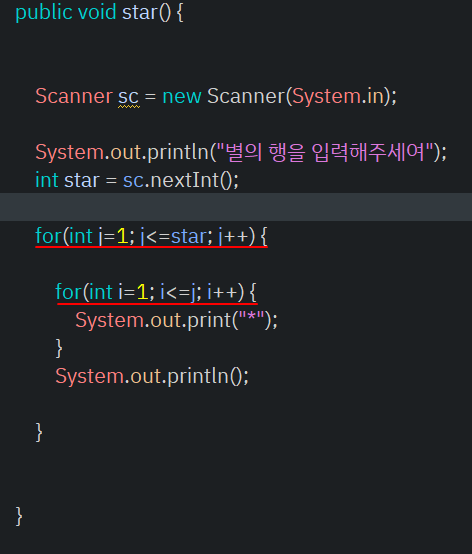
Task: Click the highlighted empty current line
Action: point(236,207)
